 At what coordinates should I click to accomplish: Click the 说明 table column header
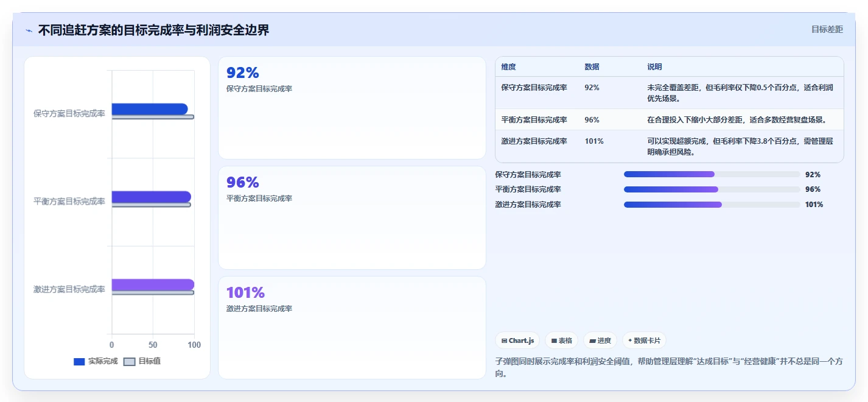[655, 67]
